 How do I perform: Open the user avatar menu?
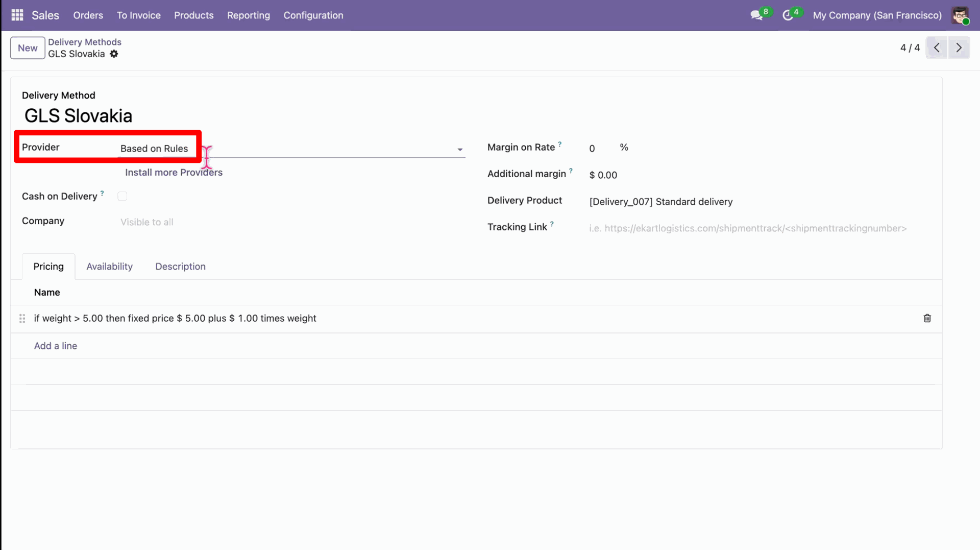(x=960, y=15)
